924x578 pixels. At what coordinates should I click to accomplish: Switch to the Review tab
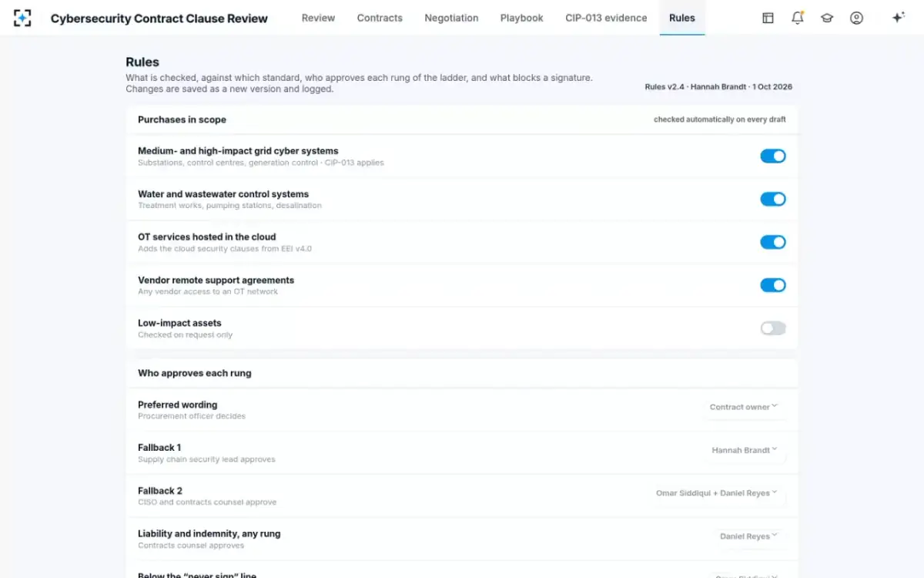tap(318, 18)
